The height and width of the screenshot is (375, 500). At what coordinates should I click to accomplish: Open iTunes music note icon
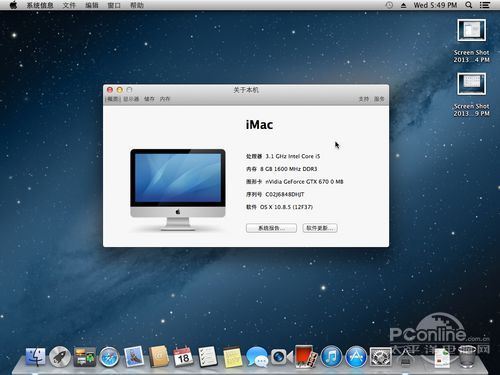[331, 357]
